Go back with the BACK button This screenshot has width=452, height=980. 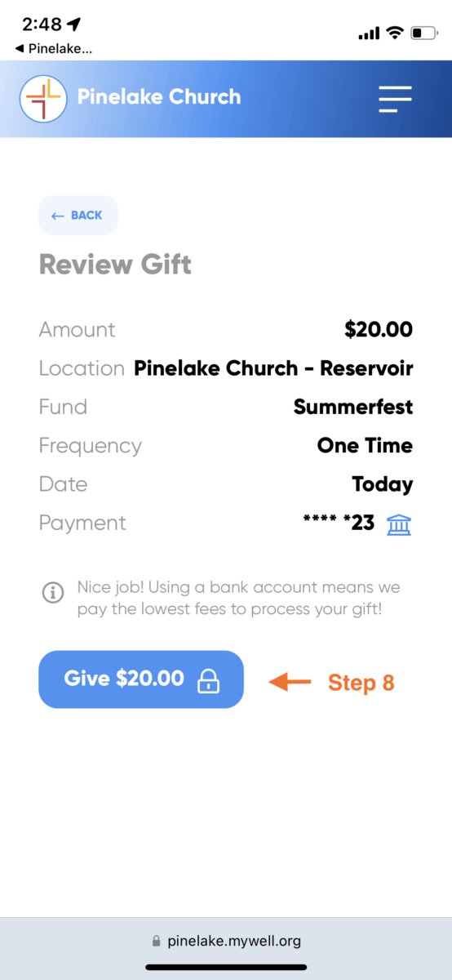click(x=78, y=216)
